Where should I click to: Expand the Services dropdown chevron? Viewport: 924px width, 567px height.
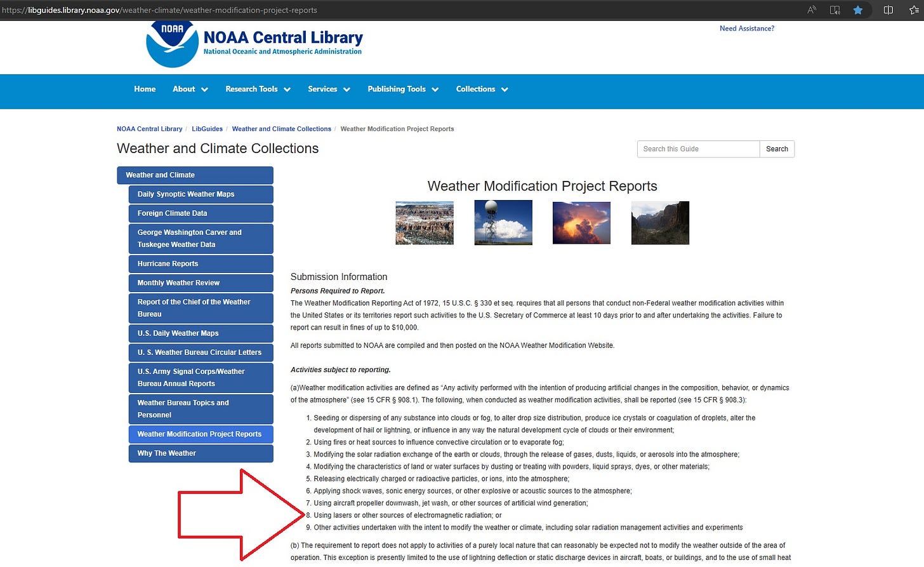(x=346, y=90)
